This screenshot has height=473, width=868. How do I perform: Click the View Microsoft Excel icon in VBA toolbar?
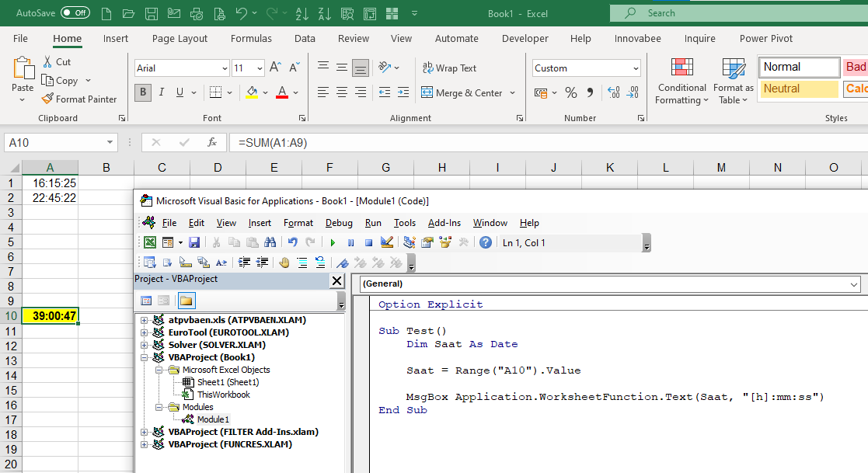coord(150,242)
